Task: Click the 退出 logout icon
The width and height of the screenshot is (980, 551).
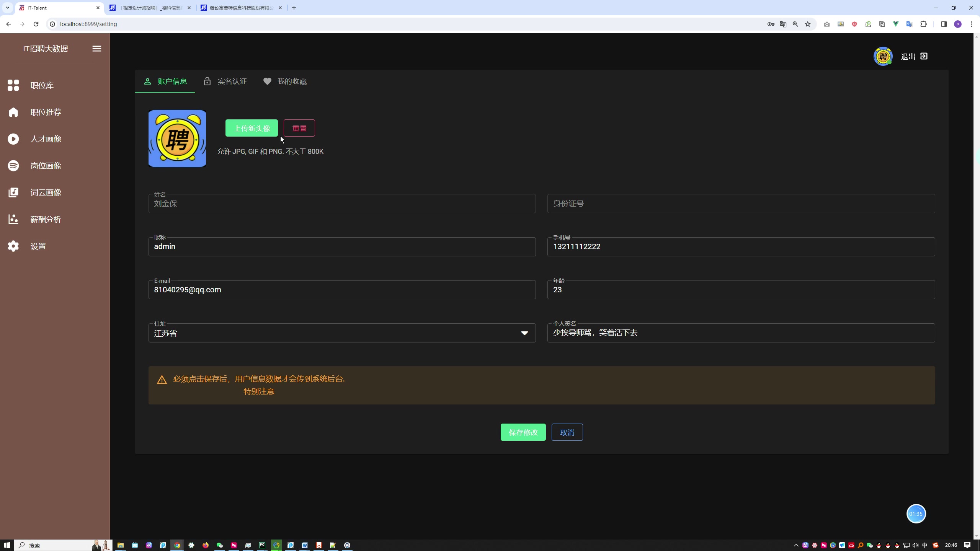Action: pos(924,56)
